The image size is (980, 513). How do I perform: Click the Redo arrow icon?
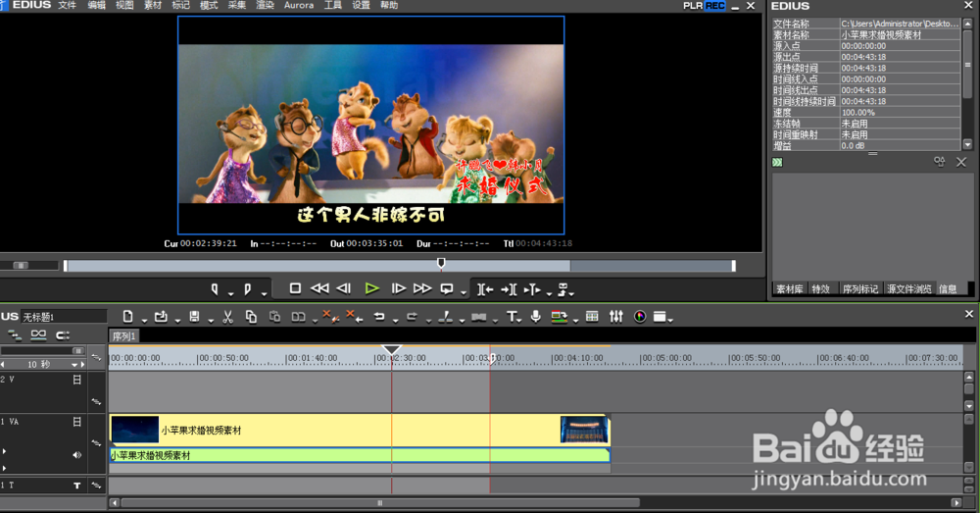coord(412,317)
